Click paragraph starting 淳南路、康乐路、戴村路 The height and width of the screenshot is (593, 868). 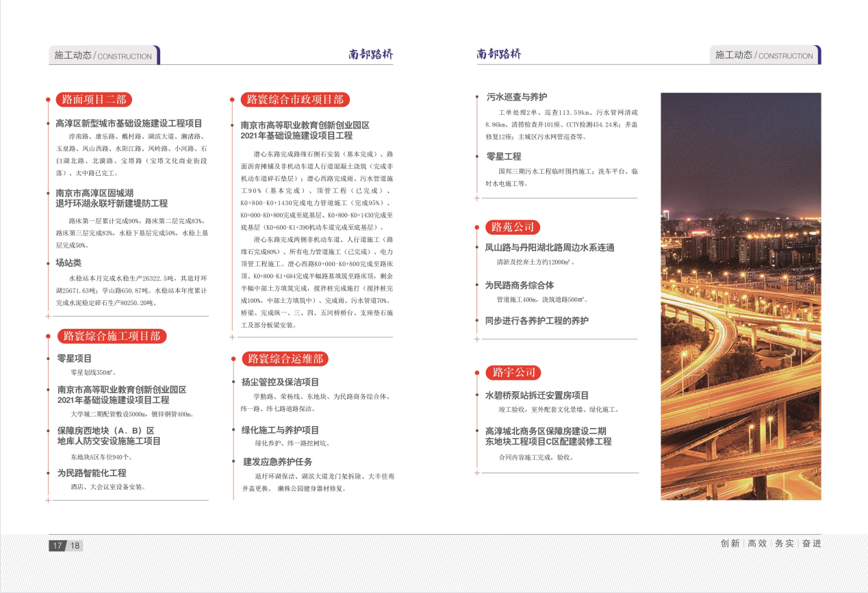pyautogui.click(x=131, y=155)
